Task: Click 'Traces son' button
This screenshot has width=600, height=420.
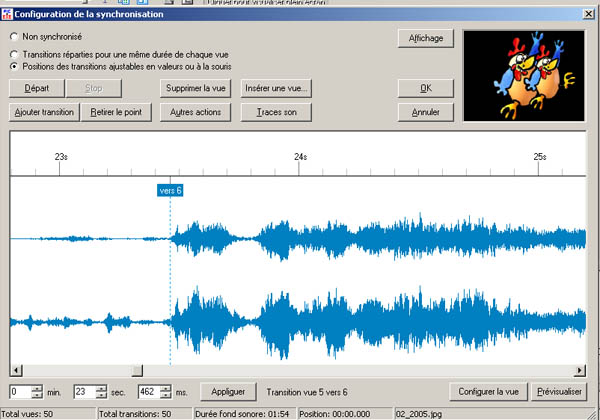Action: click(x=276, y=112)
